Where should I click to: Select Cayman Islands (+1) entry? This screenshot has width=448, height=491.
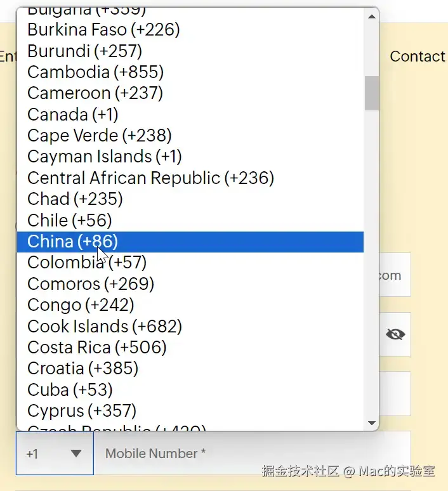click(104, 157)
